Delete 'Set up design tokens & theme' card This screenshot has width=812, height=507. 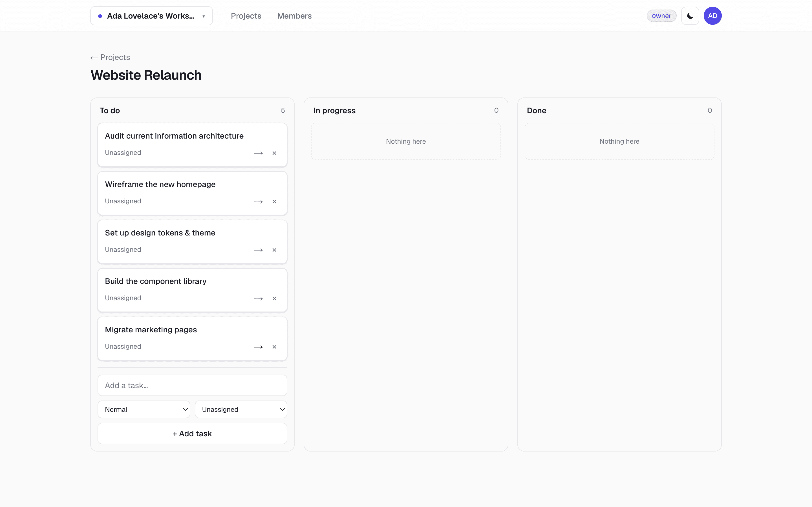(x=274, y=250)
